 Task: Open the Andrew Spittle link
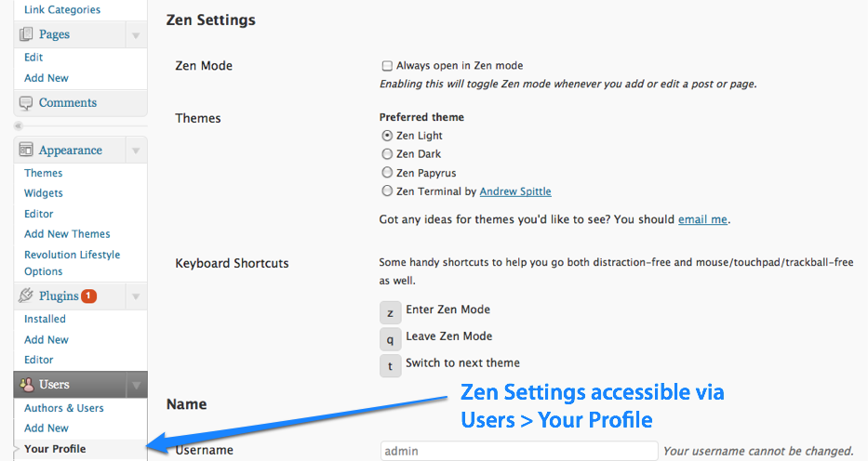coord(515,191)
